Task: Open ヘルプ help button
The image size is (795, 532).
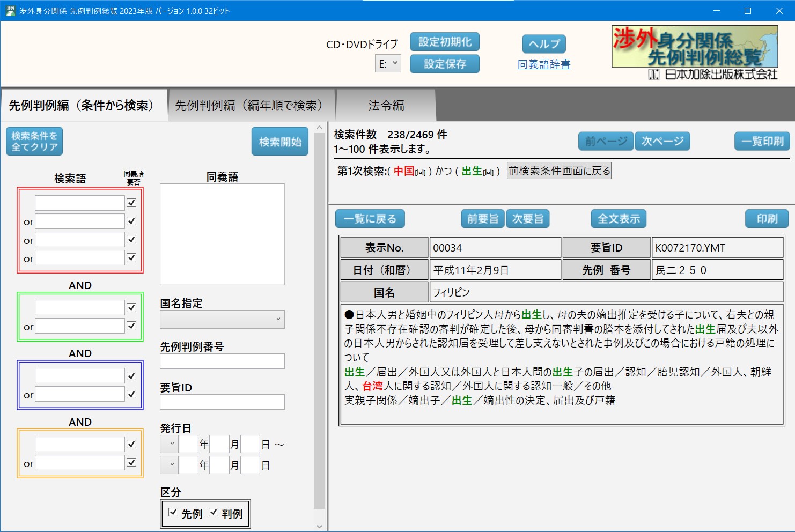Action: coord(543,44)
